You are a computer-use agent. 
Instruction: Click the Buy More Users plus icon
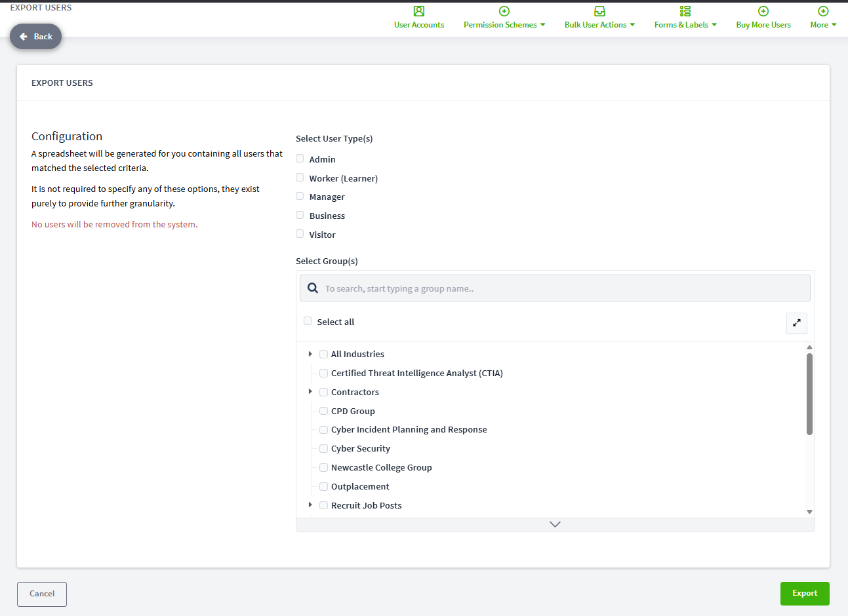[763, 11]
